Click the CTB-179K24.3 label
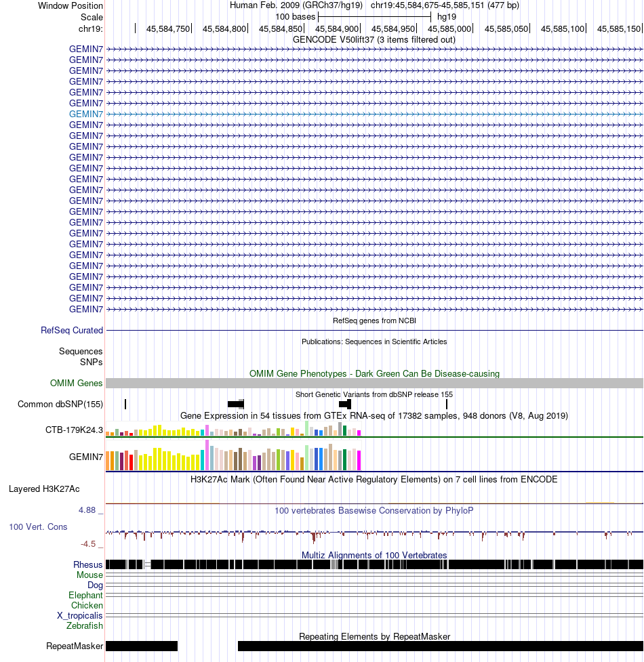The image size is (644, 662). (x=74, y=430)
